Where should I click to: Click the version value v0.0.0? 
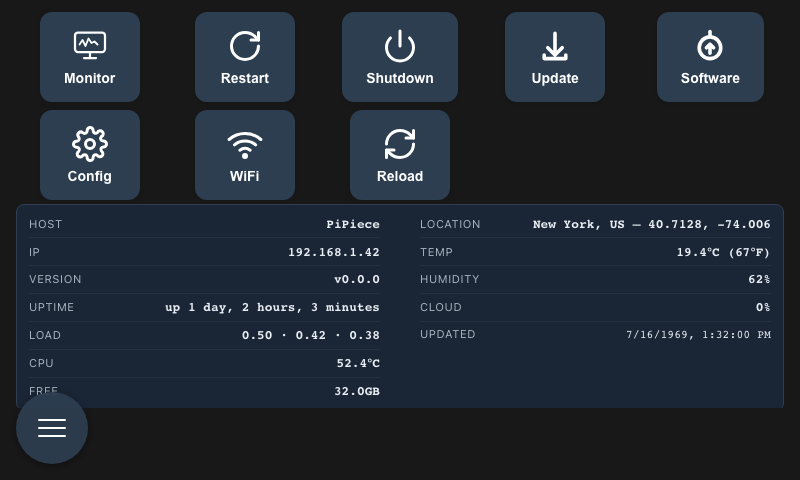pos(357,280)
